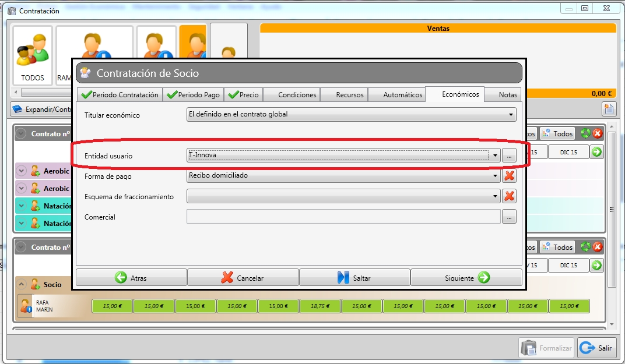Click the left arrow of members scrollbar
The image size is (625, 364).
[16, 92]
